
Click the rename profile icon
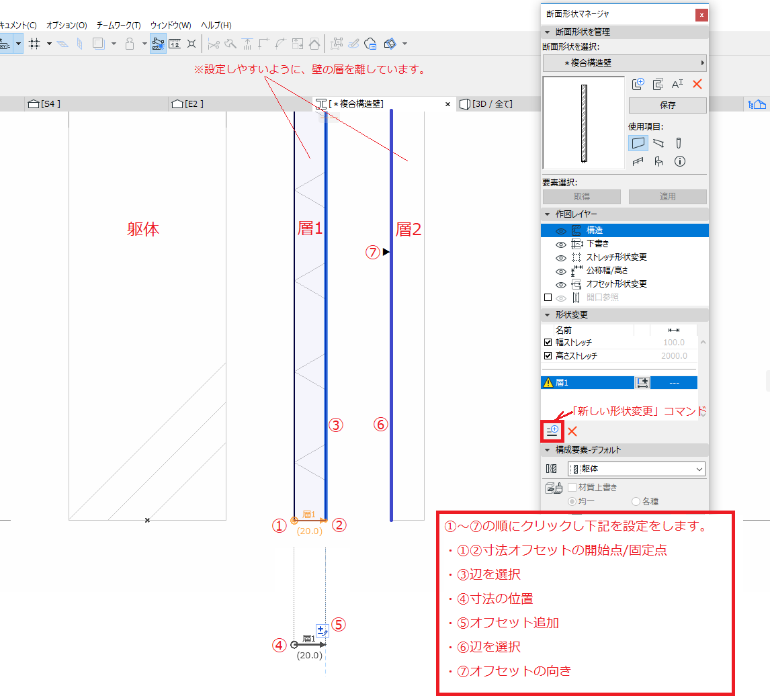point(677,84)
